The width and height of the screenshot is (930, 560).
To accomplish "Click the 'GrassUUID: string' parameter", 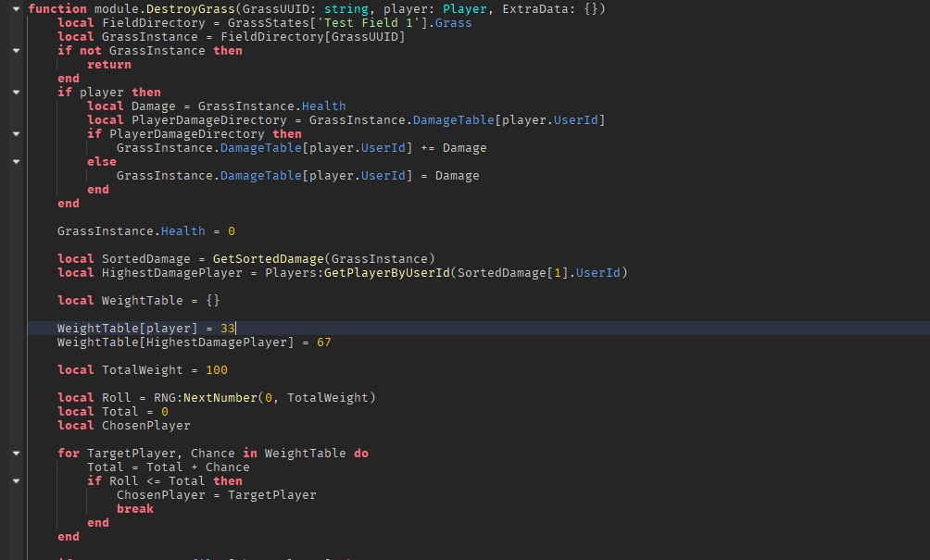I will (306, 9).
